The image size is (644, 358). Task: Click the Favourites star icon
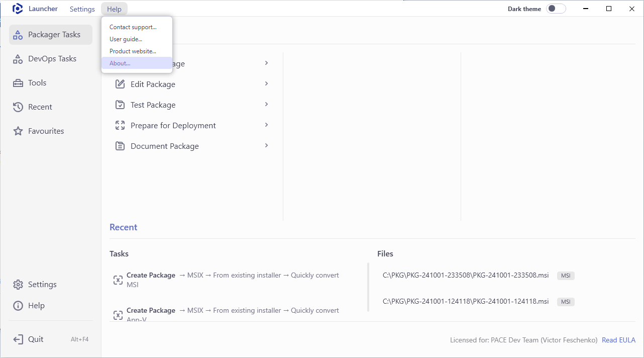coord(18,131)
